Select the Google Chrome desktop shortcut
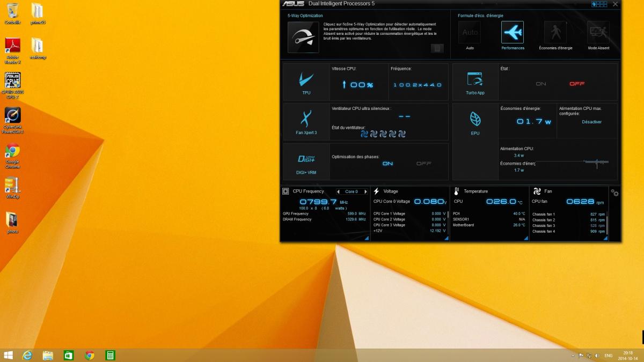Viewport: 644px width, 362px height. [12, 156]
